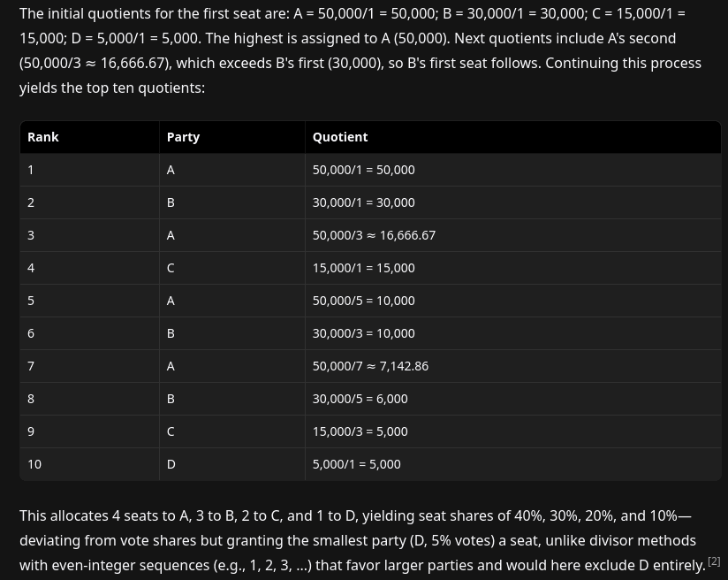The height and width of the screenshot is (580, 728).
Task: Click the rank 10 cell in the table
Action: point(34,464)
